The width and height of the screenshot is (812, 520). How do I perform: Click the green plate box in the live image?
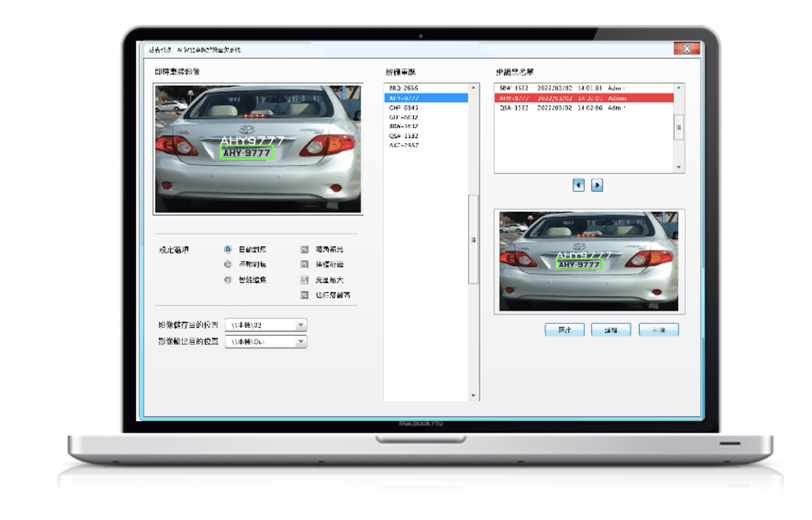(x=246, y=153)
